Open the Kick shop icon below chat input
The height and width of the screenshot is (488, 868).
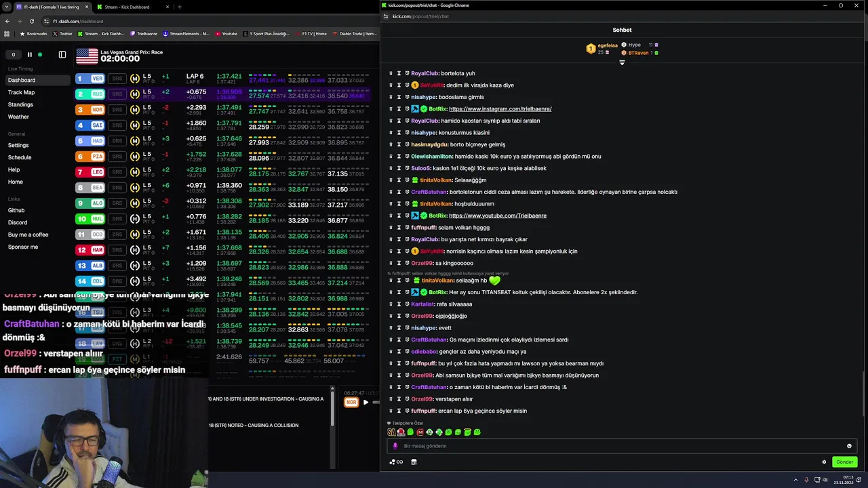click(414, 462)
